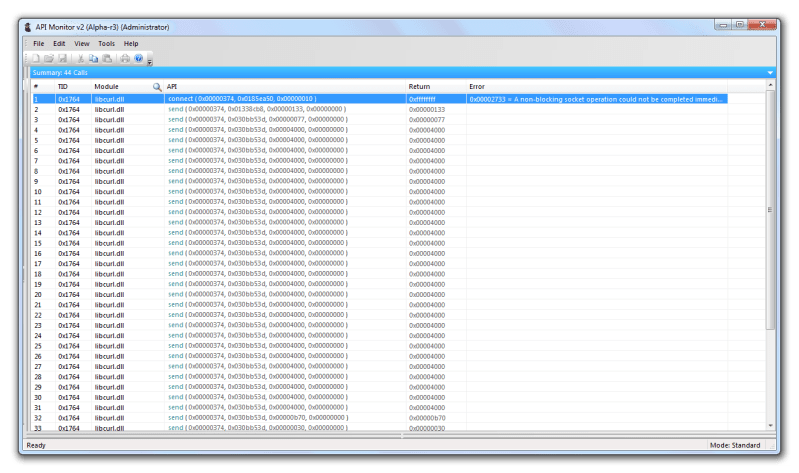Maximize the API Monitor window
799x473 pixels.
coord(739,25)
